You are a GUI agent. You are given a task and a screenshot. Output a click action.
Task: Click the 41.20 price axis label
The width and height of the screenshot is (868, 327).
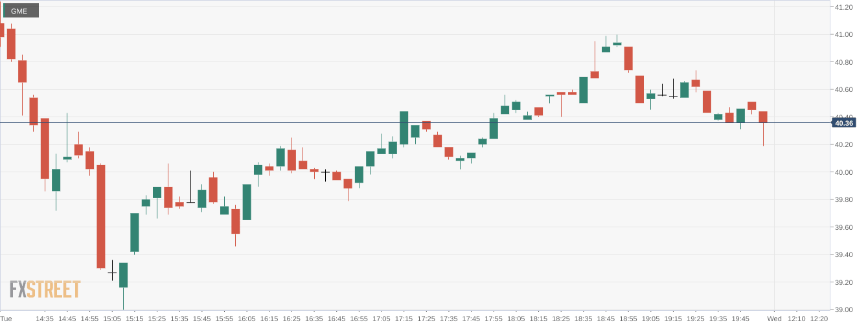point(843,7)
